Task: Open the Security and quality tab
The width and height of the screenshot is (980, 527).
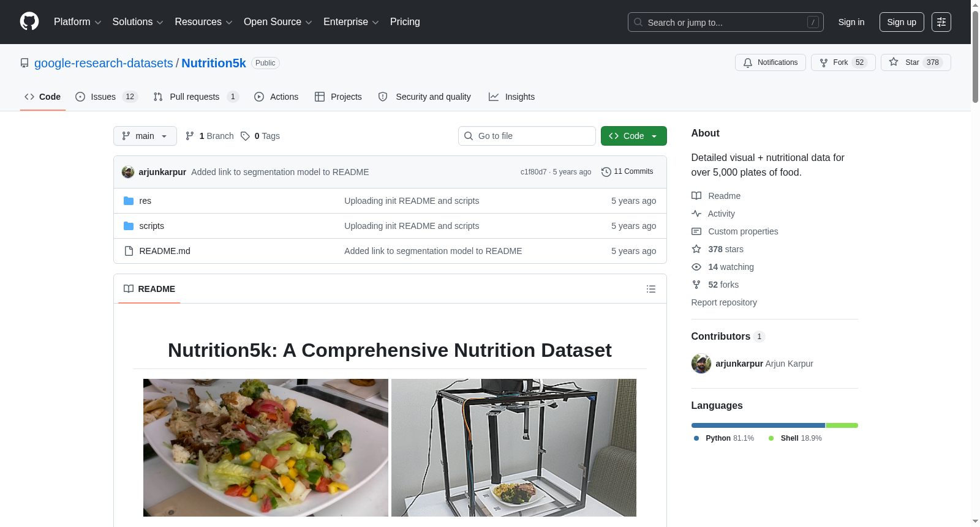Action: [x=424, y=97]
